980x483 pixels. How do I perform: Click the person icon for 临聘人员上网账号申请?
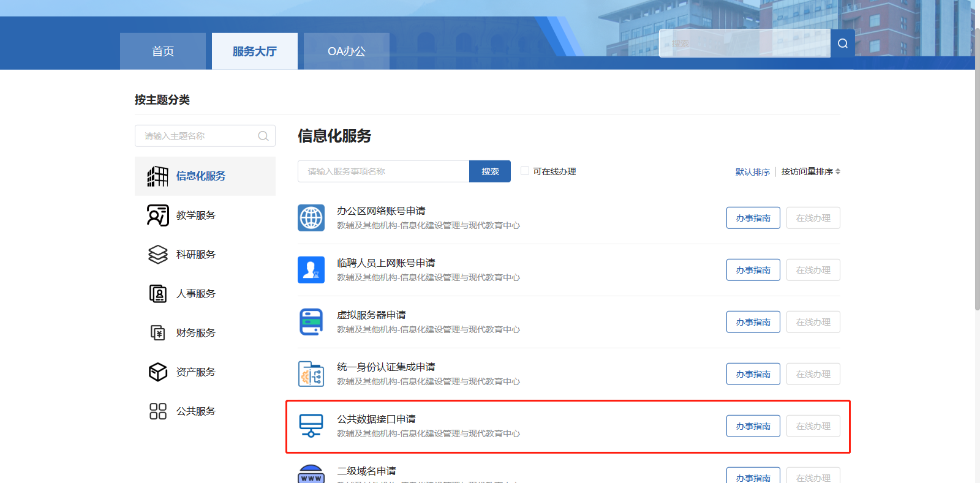pos(311,270)
